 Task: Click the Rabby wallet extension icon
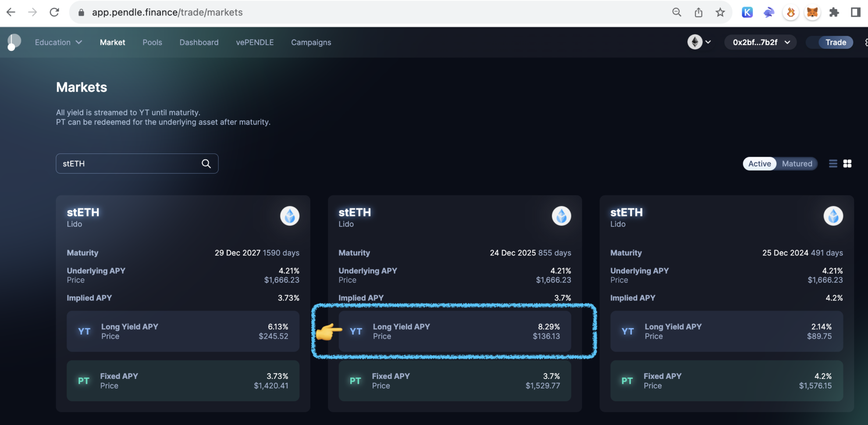point(768,12)
